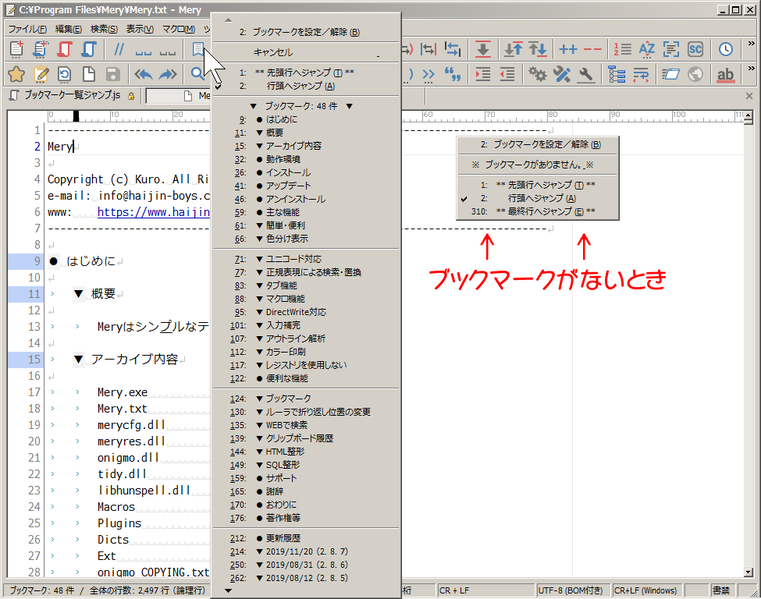The width and height of the screenshot is (761, 599).
Task: Jump to bookmark 135: WEBで検索
Action: 306,425
